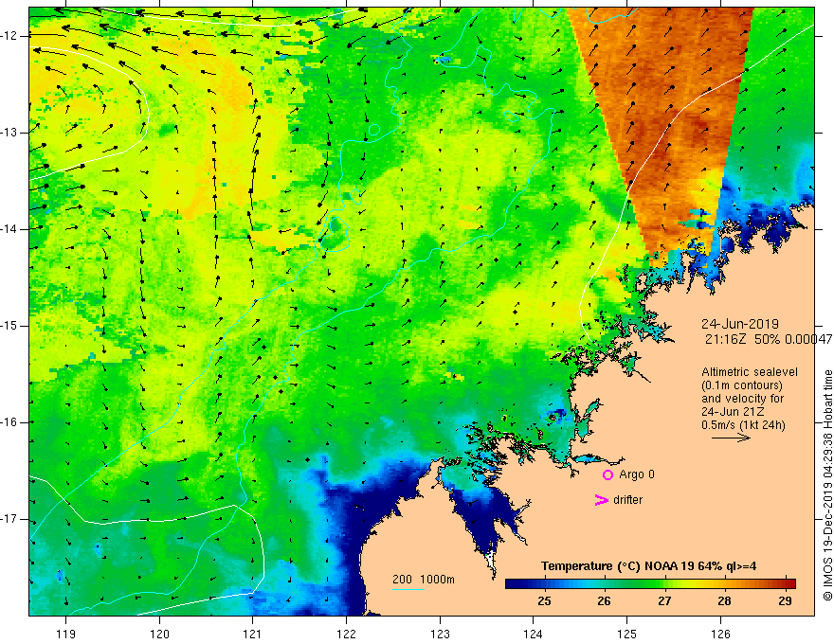
Task: Click the longitude 119 axis label
Action: [x=66, y=634]
